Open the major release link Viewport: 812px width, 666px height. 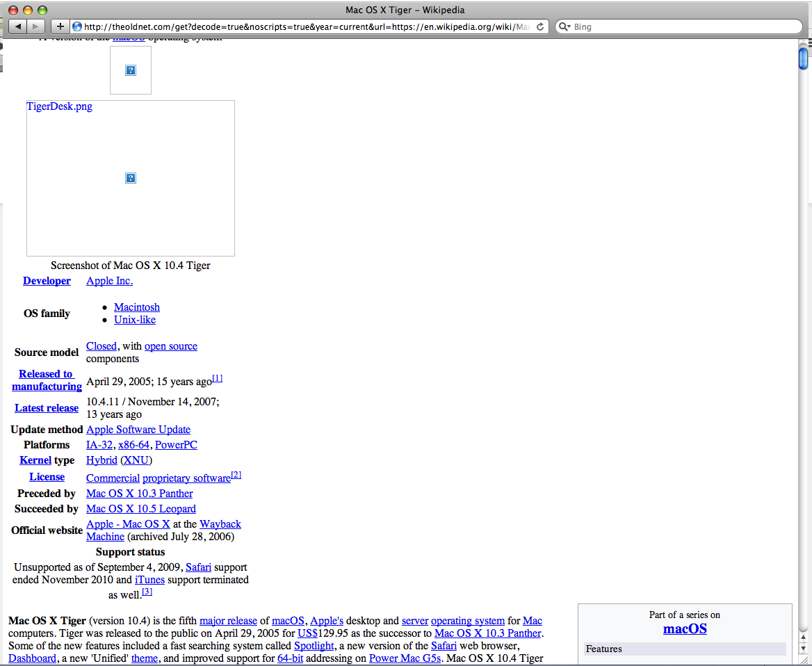(228, 621)
